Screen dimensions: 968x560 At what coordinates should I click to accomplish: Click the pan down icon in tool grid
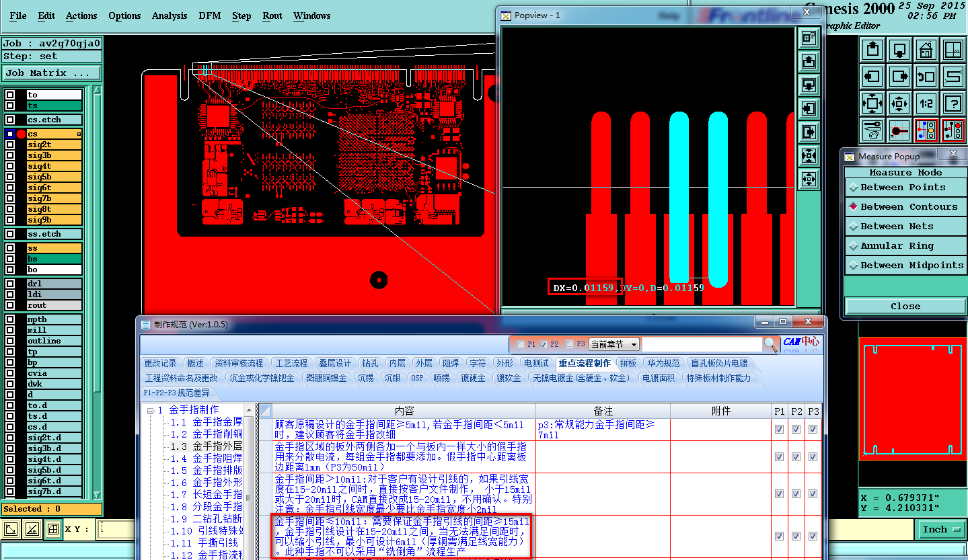point(899,50)
